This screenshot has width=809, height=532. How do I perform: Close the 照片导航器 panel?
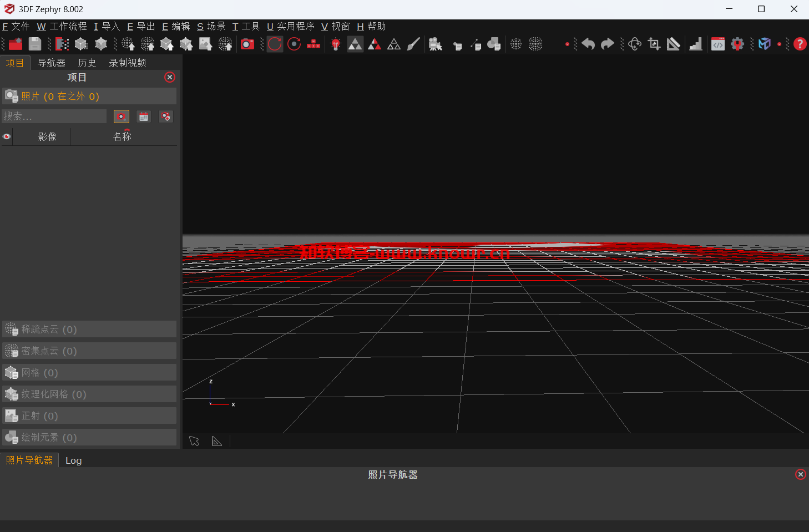click(800, 474)
